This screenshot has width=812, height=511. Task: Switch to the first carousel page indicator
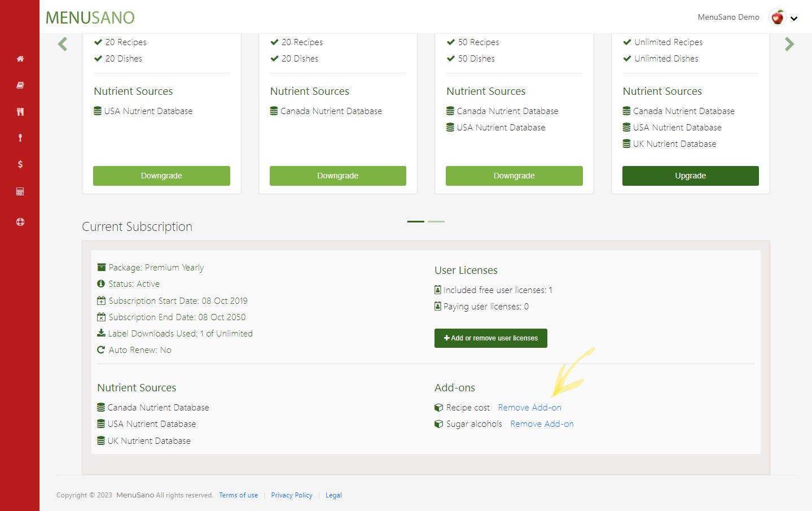pos(416,221)
